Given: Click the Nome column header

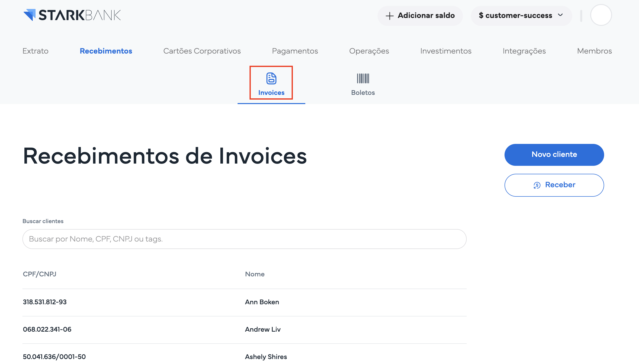Looking at the screenshot, I should [255, 274].
